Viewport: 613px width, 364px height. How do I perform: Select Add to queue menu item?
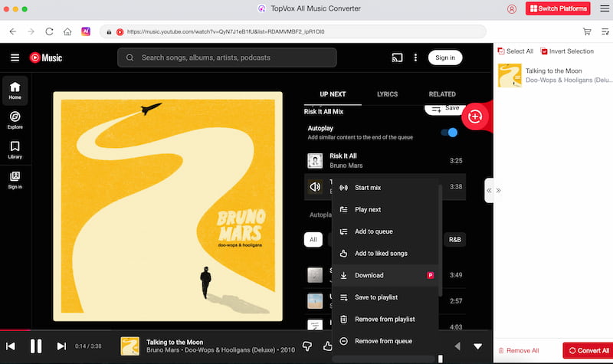pyautogui.click(x=385, y=231)
